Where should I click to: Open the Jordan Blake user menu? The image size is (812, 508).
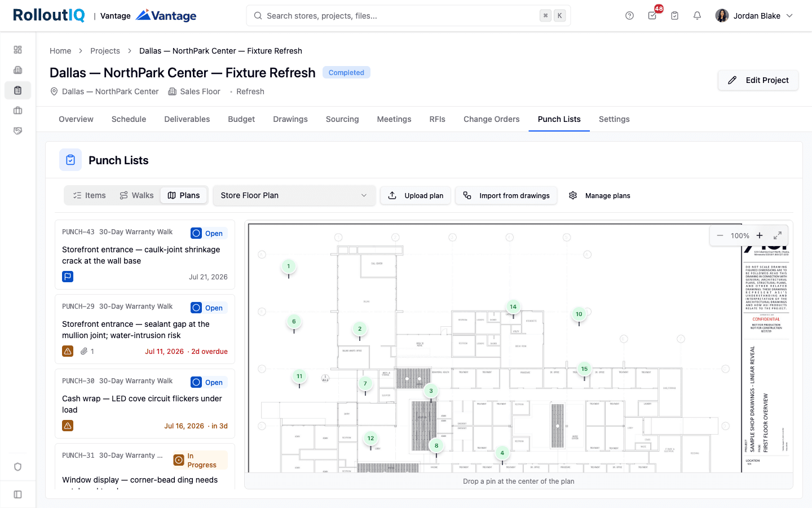754,16
